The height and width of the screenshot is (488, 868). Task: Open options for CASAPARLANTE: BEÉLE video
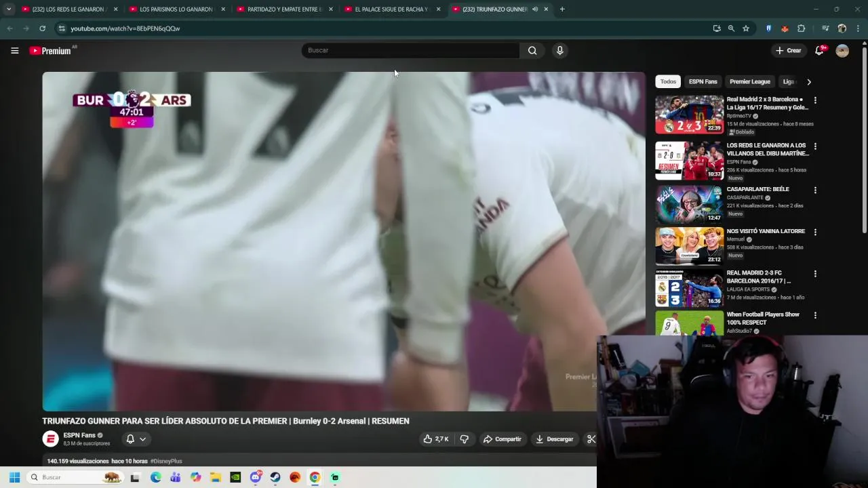pos(815,190)
